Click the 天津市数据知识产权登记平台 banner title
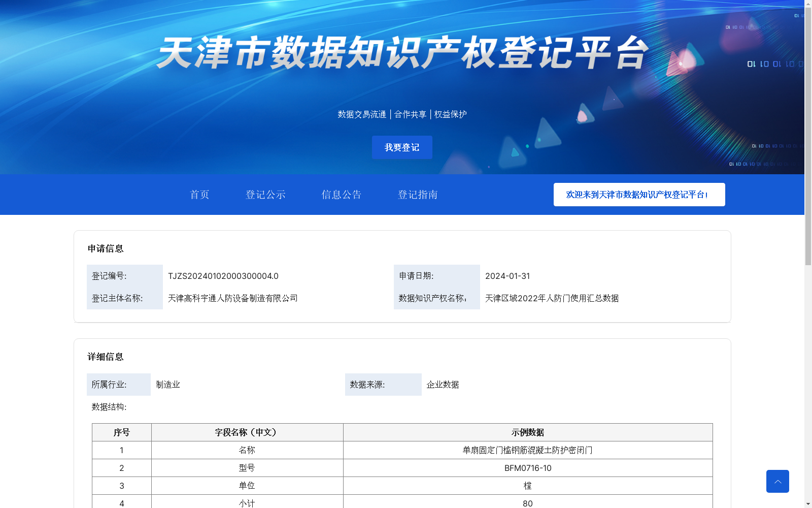Screen dimensions: 812x508 pyautogui.click(x=403, y=52)
